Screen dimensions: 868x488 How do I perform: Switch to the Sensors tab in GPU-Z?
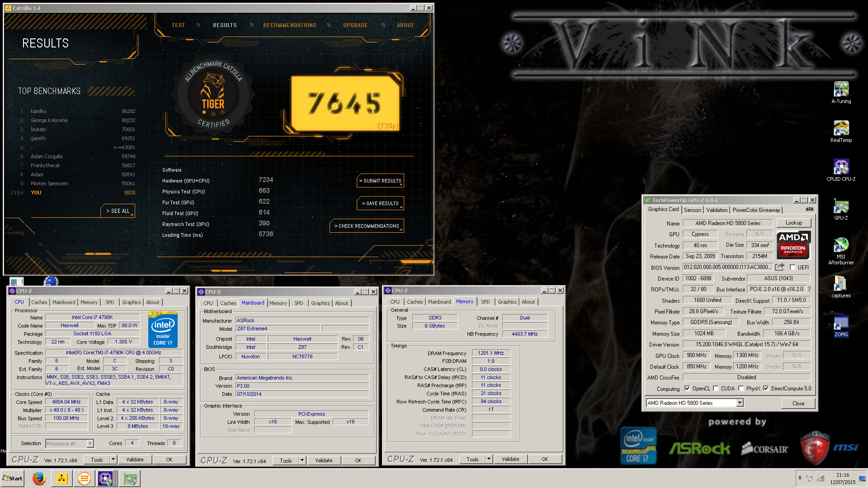[693, 210]
